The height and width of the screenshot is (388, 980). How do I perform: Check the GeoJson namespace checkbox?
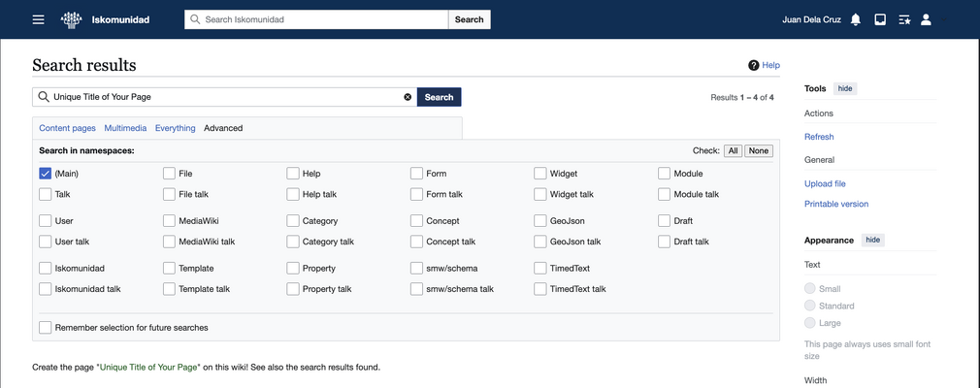coord(540,220)
